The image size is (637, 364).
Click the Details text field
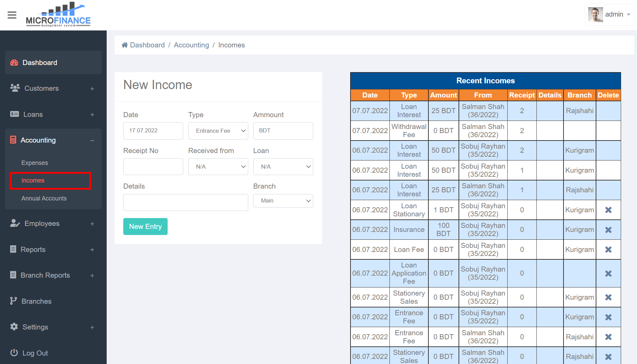click(186, 202)
